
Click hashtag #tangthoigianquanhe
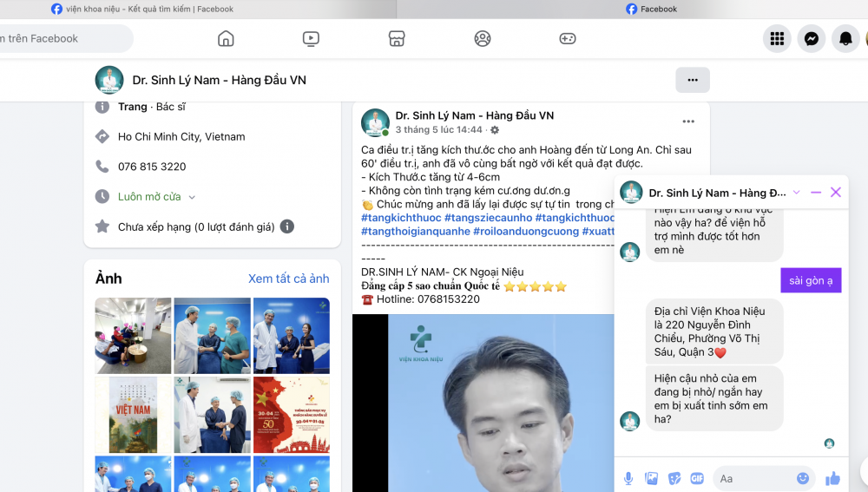click(416, 232)
